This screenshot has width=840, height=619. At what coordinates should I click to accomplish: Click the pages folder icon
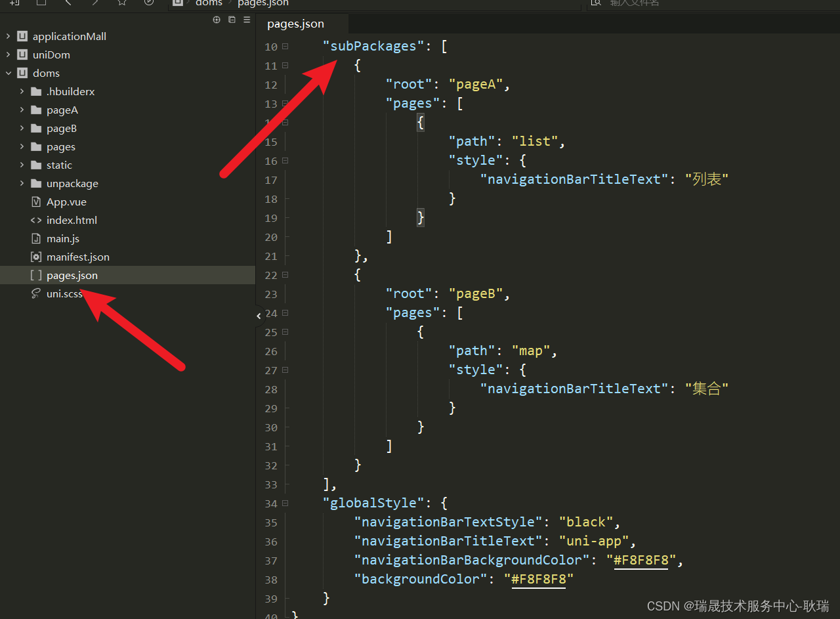[x=36, y=147]
